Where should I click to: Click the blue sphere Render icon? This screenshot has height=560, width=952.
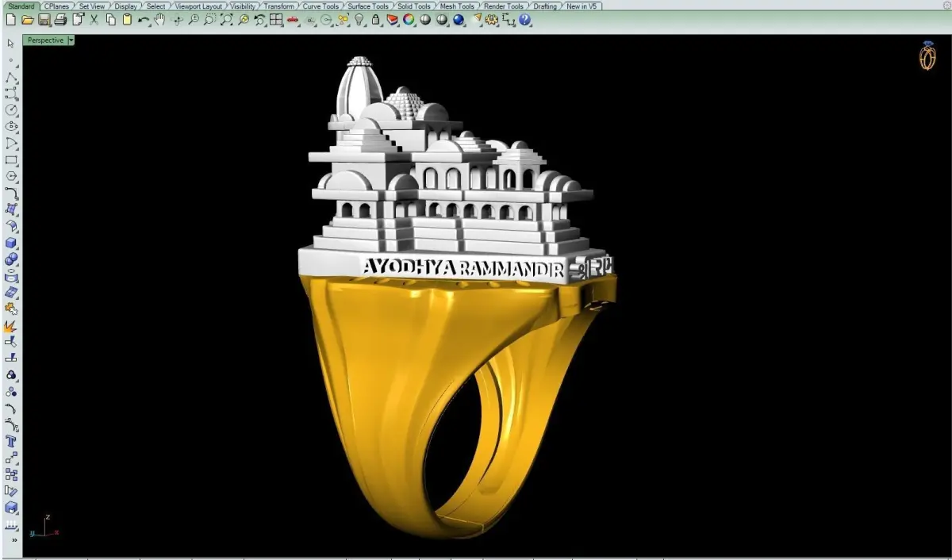click(x=458, y=19)
